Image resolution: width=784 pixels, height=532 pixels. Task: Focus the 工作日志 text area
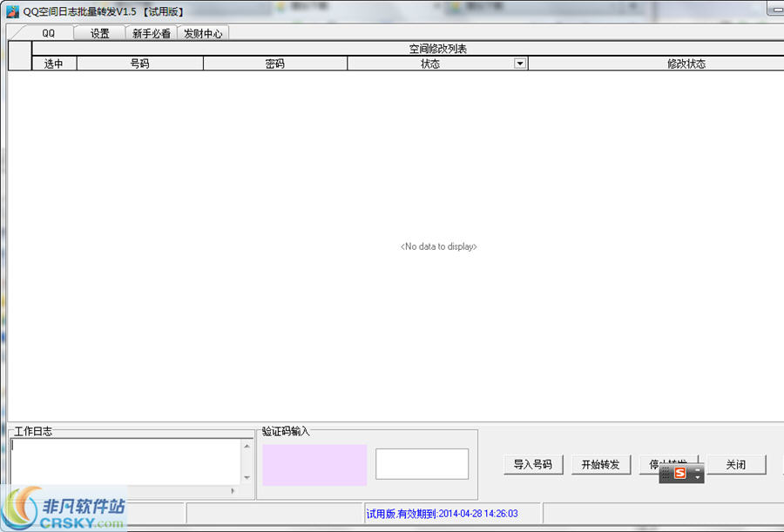coord(126,462)
